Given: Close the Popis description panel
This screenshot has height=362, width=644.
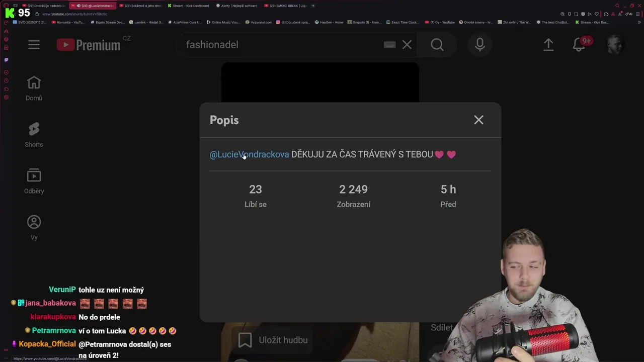Looking at the screenshot, I should coord(478,120).
